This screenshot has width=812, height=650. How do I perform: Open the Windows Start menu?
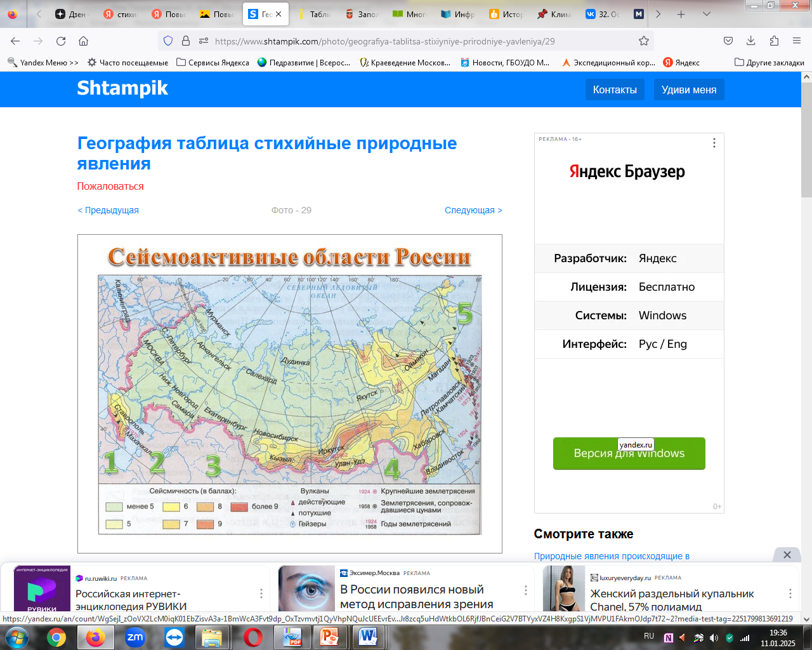coord(16,637)
